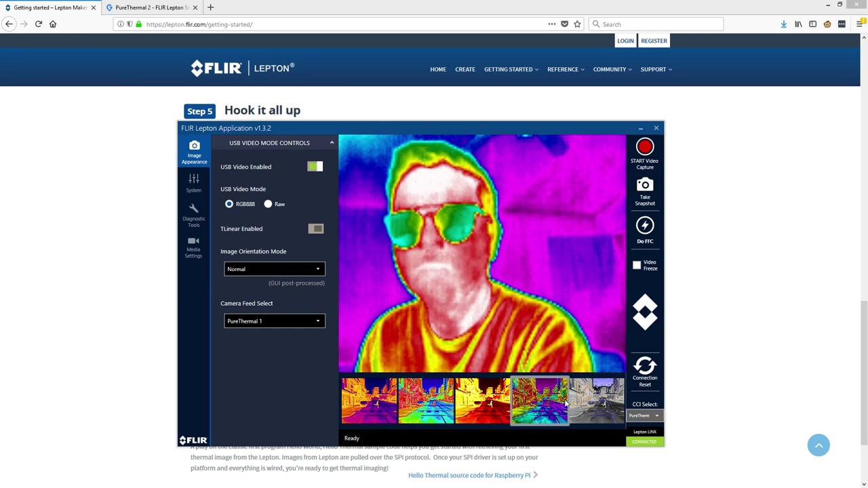The height and width of the screenshot is (488, 868).
Task: Switch to PureThermal 2 browser tab
Action: (x=152, y=7)
